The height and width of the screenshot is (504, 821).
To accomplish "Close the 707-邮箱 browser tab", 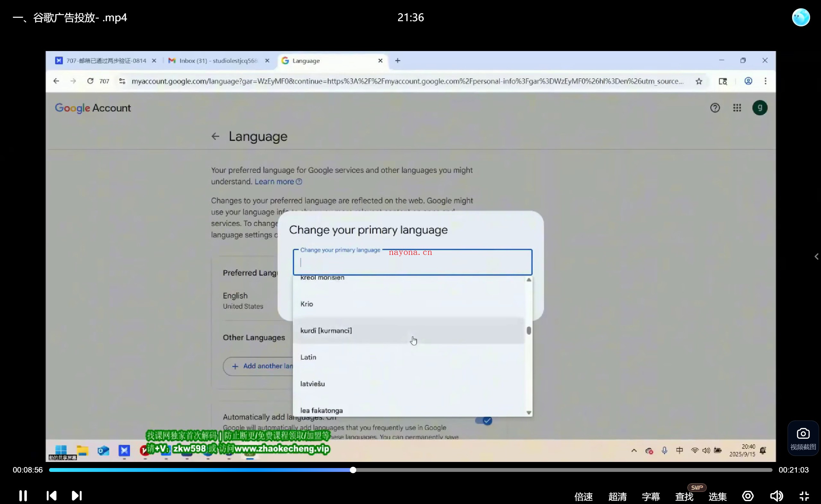I will point(154,61).
